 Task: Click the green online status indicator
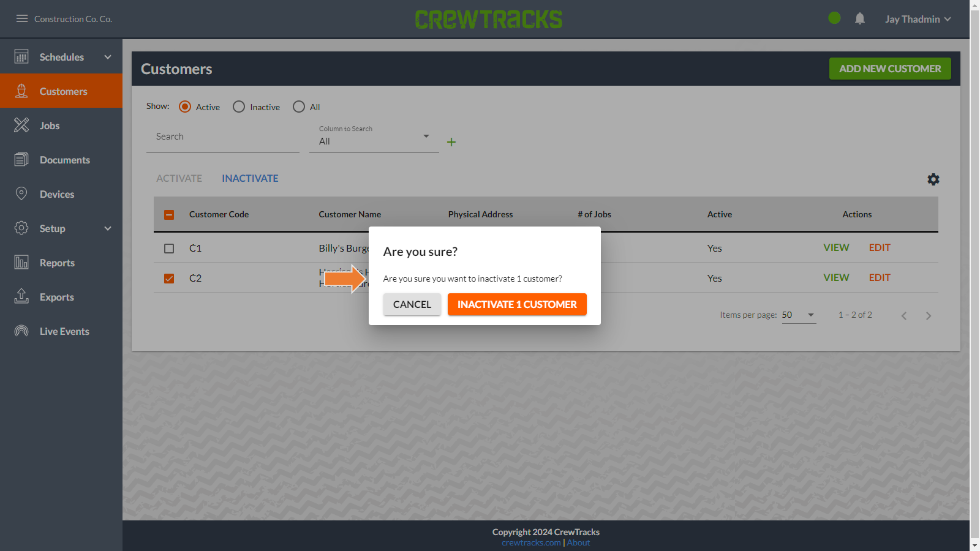834,18
